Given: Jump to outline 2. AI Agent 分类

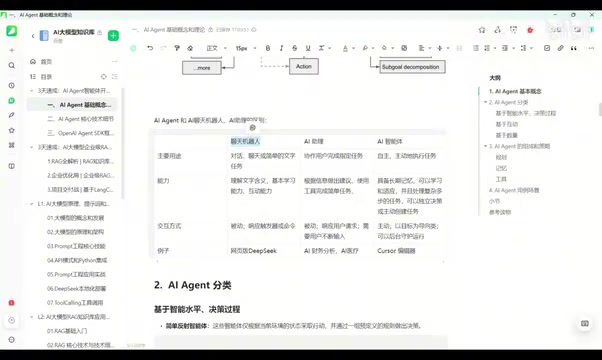Looking at the screenshot, I should click(508, 102).
